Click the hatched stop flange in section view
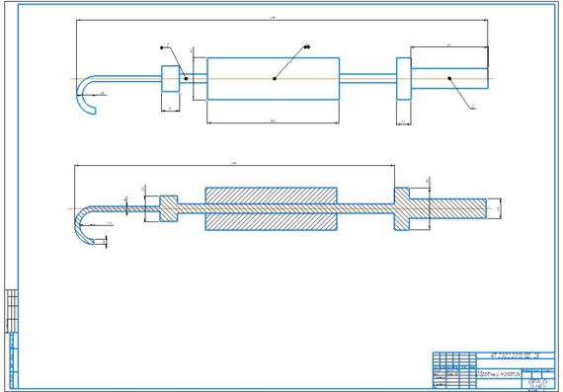Viewport: 563px width, 392px height. pos(402,208)
